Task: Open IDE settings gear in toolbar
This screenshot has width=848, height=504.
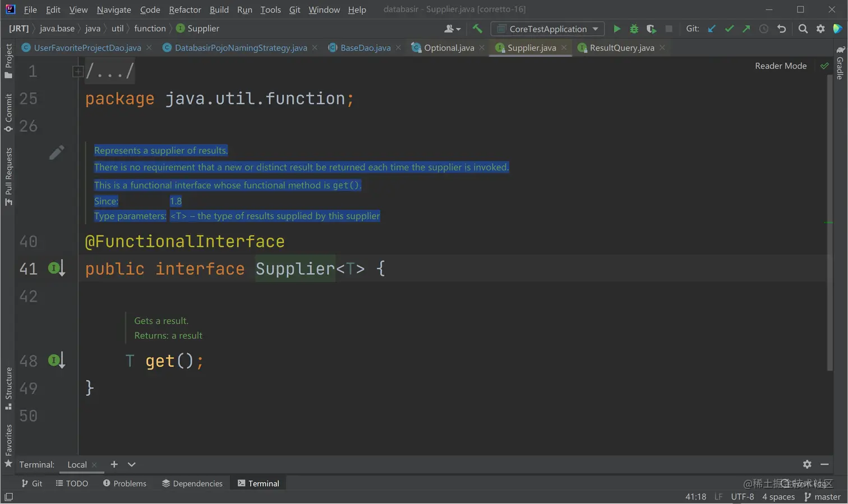Action: 821,29
